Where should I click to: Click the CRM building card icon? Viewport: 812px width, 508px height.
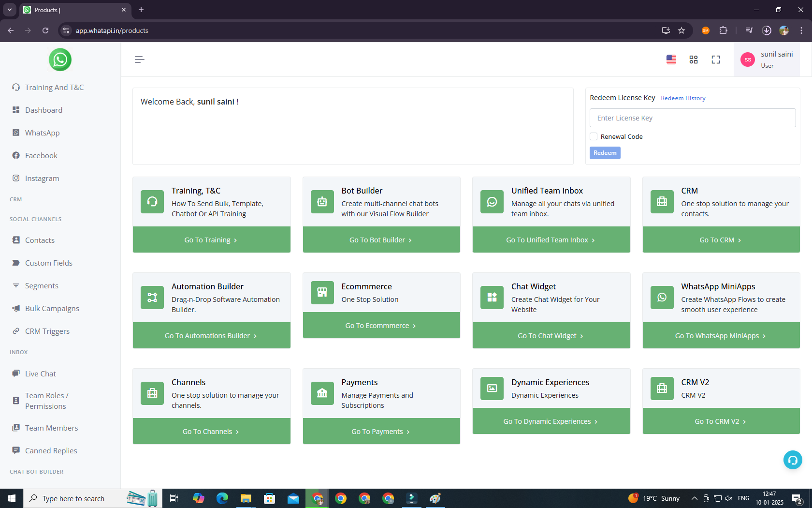pos(662,202)
